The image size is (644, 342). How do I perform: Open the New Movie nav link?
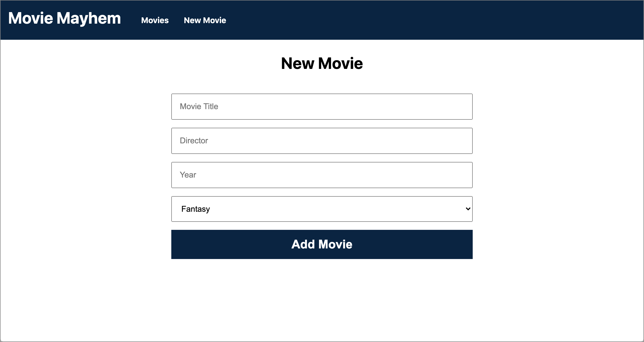click(x=205, y=20)
